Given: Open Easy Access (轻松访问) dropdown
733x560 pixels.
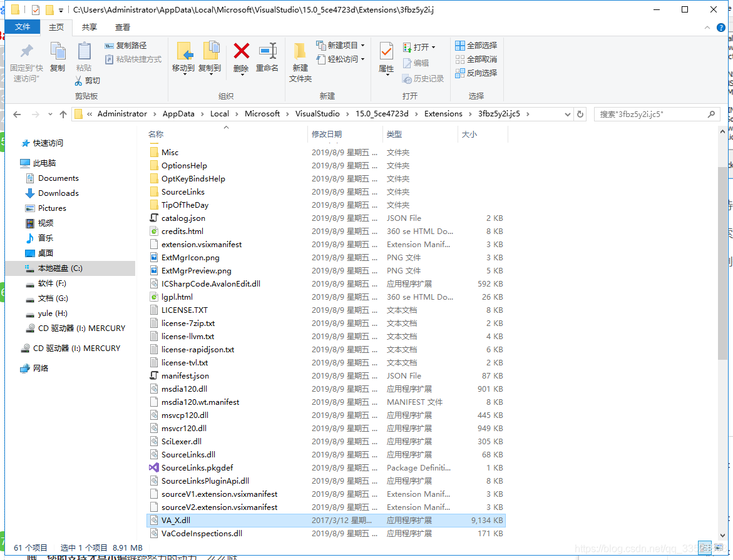Looking at the screenshot, I should (341, 59).
